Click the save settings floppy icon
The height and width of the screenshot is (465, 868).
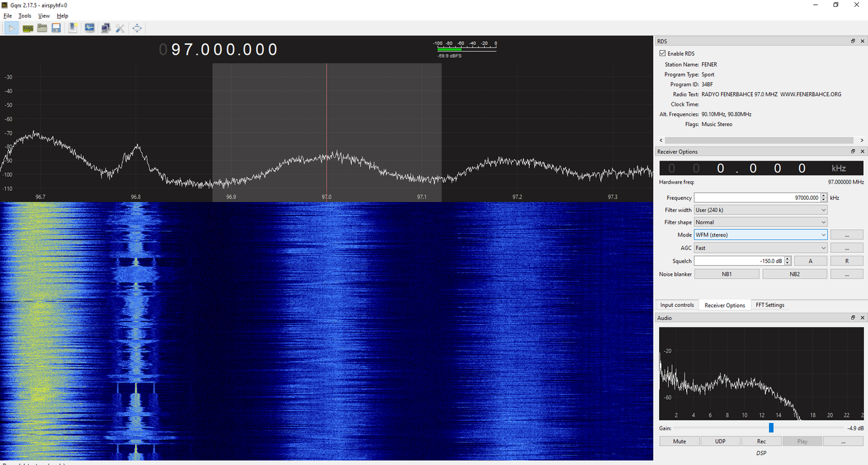pos(56,28)
